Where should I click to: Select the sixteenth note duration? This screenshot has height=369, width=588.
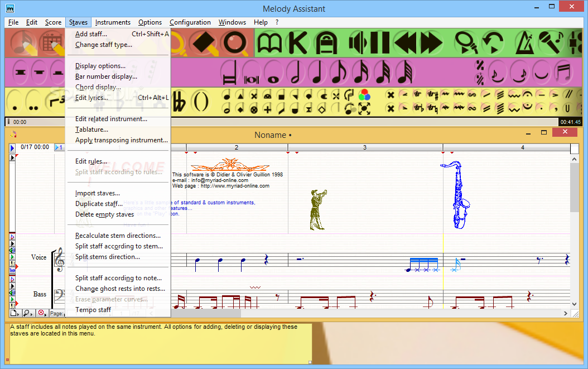361,73
